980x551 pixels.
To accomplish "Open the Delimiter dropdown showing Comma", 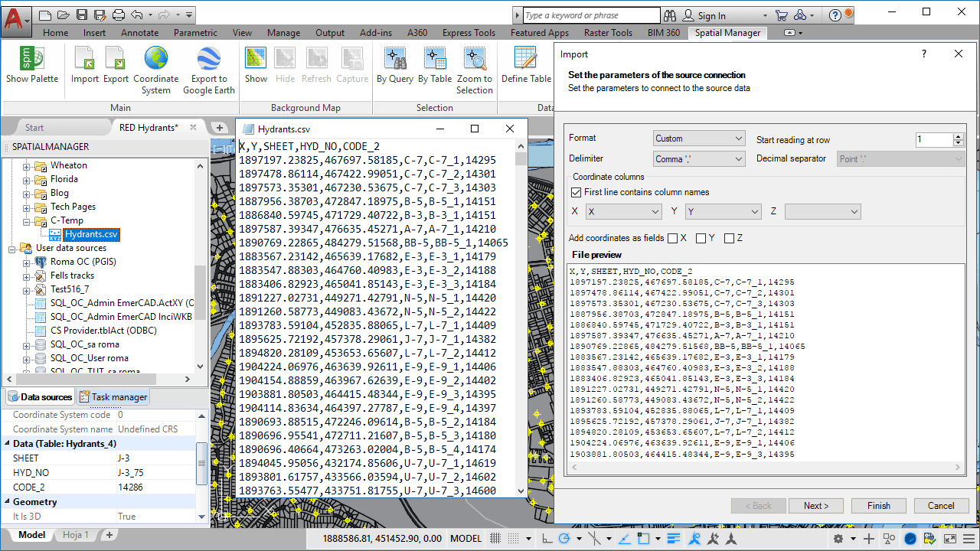I will (x=699, y=158).
